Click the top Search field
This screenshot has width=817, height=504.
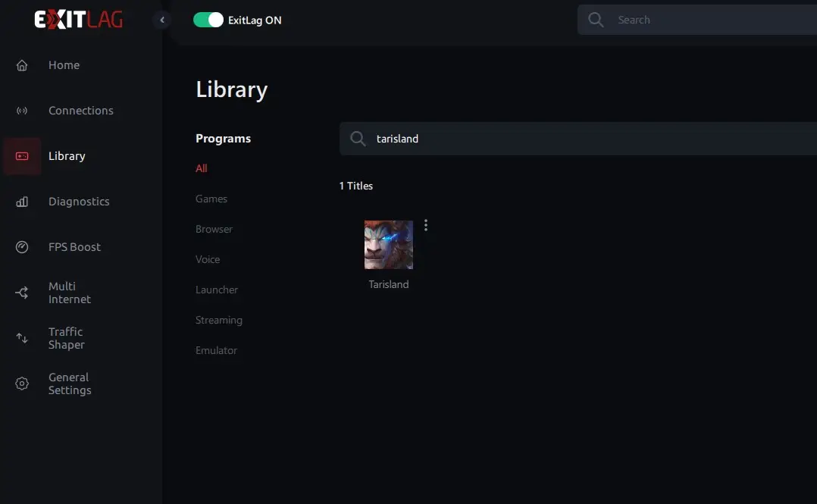(697, 20)
